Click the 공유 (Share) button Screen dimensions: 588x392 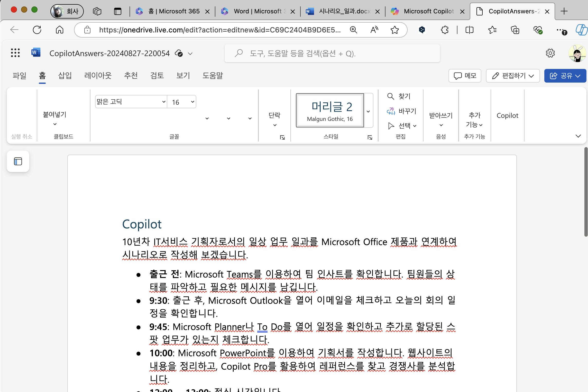(x=565, y=76)
